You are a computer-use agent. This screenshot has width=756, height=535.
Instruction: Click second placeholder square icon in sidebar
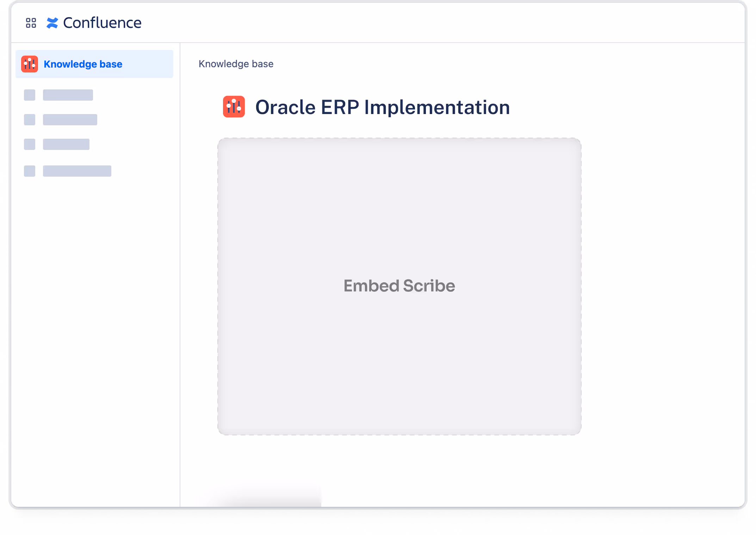(30, 120)
